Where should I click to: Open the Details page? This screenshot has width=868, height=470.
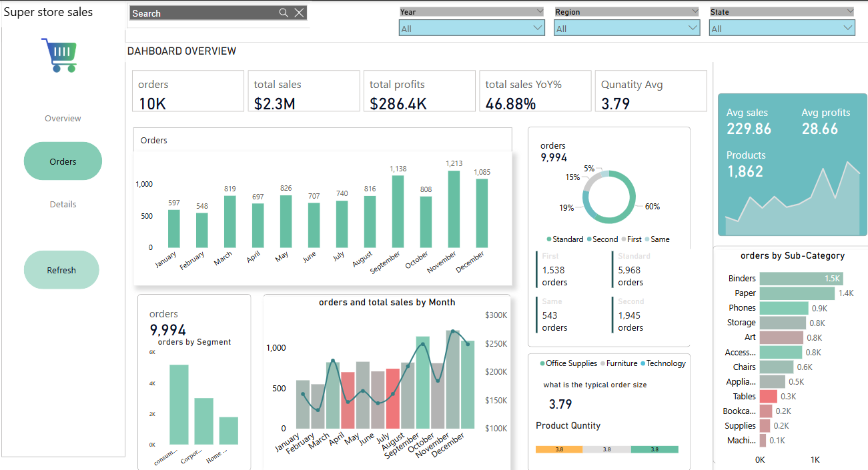point(63,205)
